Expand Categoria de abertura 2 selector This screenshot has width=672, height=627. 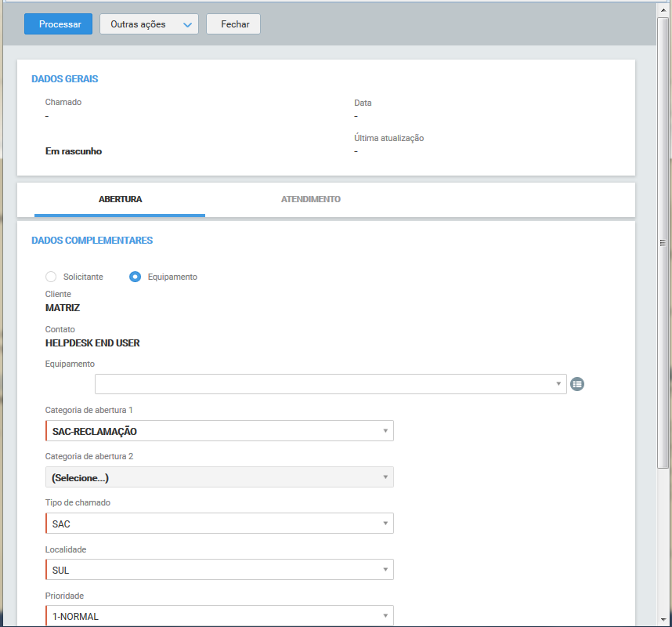tap(219, 477)
